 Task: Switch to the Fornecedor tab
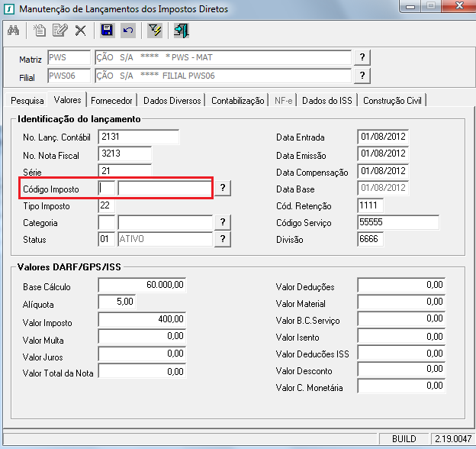[111, 101]
